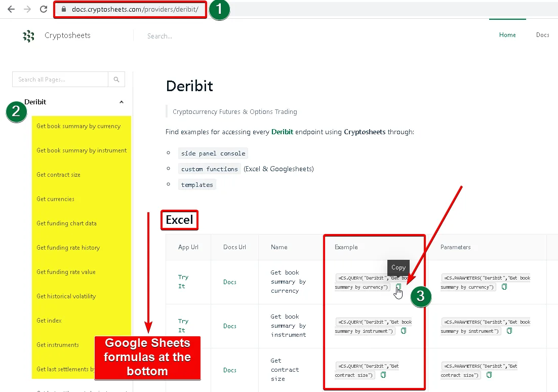
Task: Open 'Get currencies' sidebar link
Action: (56, 199)
